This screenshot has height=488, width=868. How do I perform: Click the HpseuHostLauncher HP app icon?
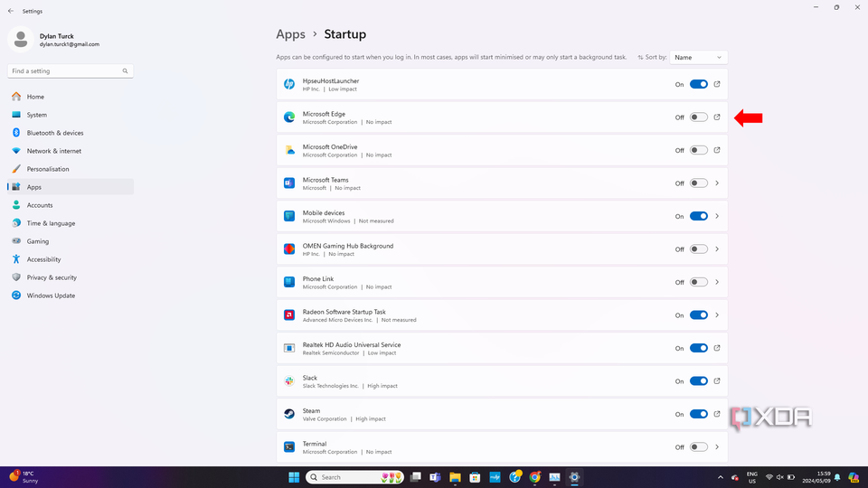[289, 84]
